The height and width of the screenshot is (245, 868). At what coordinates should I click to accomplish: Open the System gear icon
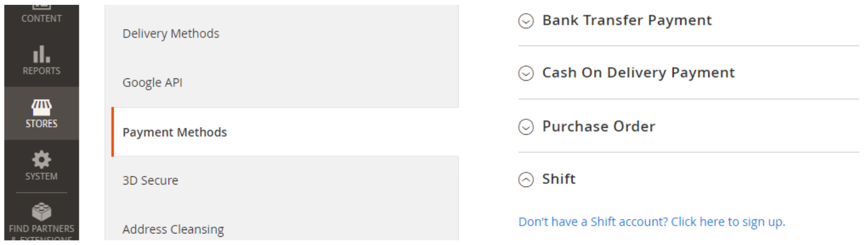click(42, 159)
